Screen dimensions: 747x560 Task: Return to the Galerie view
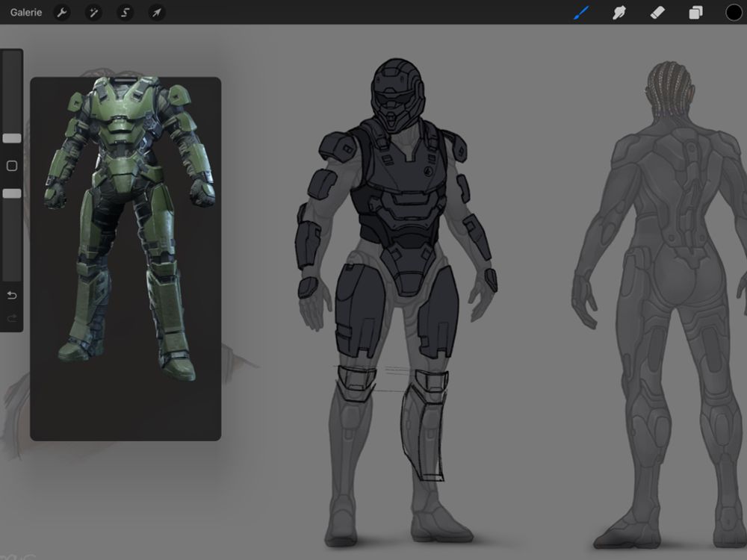tap(26, 13)
